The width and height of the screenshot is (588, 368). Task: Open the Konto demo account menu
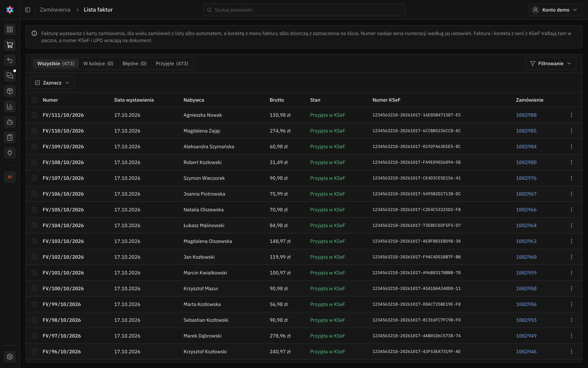[x=555, y=10]
